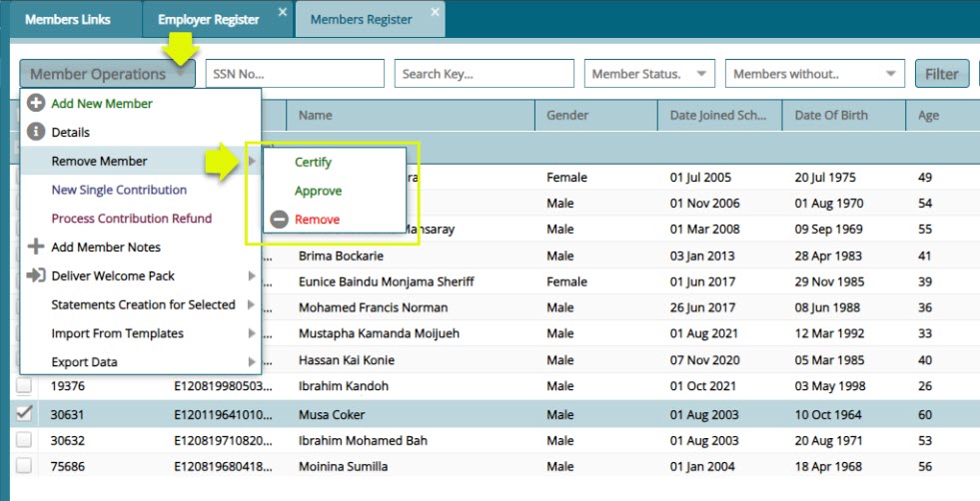The image size is (980, 501).
Task: Close the Members Register tab
Action: pyautogui.click(x=435, y=12)
